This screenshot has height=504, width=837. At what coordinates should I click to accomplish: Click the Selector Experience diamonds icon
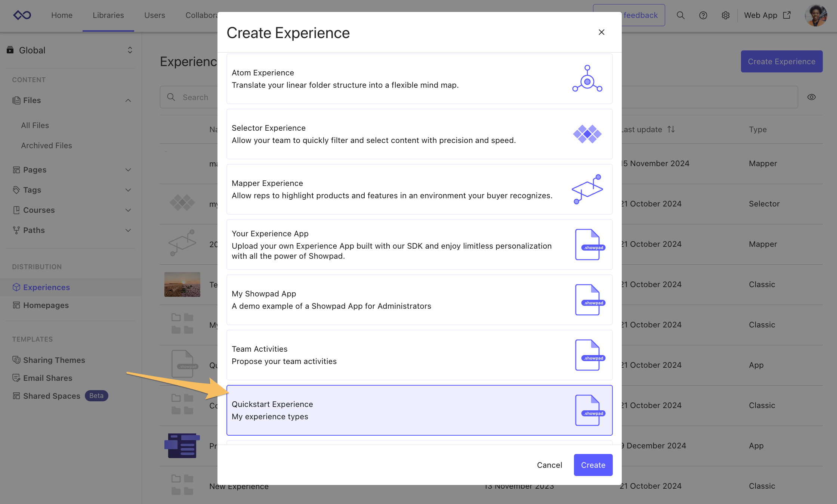click(x=587, y=134)
